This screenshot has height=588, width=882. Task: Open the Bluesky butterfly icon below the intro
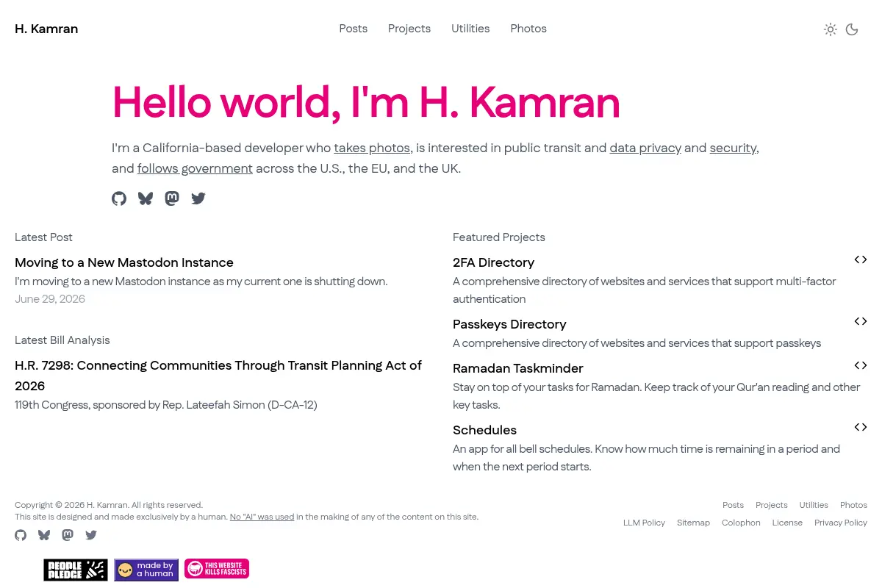(x=146, y=198)
